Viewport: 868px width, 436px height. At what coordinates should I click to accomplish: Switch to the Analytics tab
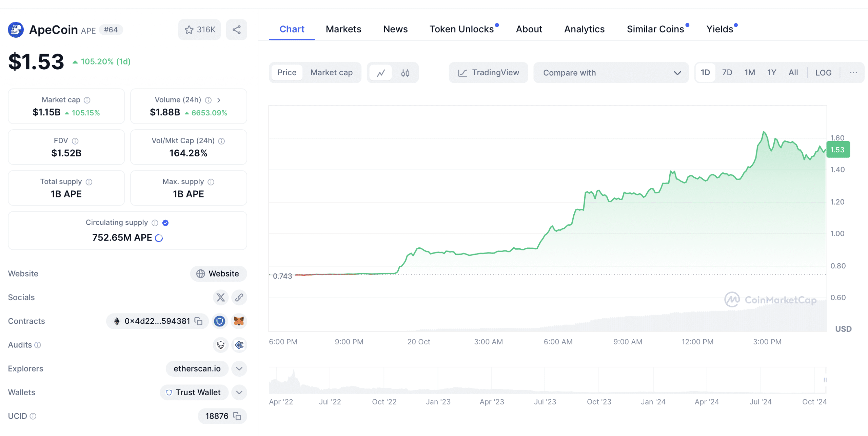point(585,29)
